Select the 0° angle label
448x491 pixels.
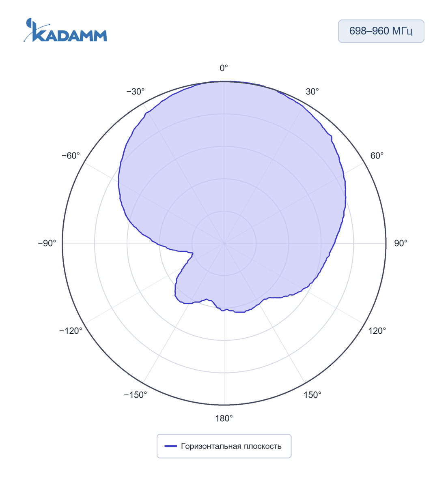(224, 68)
